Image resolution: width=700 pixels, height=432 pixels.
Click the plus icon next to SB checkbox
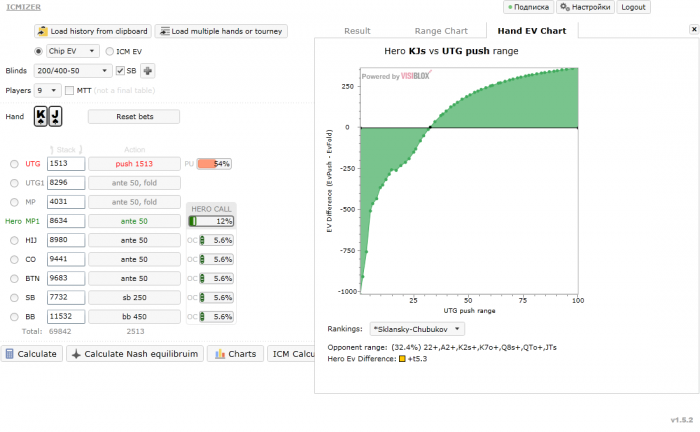point(148,71)
